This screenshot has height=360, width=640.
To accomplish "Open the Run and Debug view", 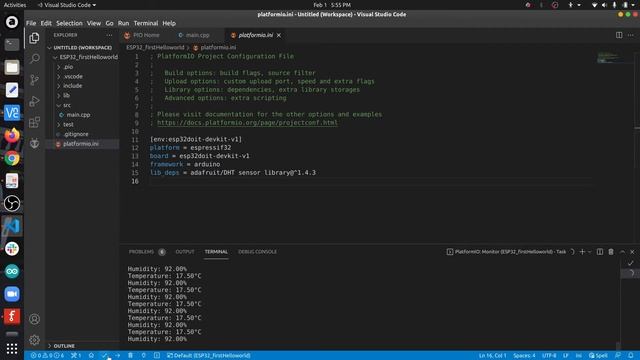I will (x=34, y=101).
